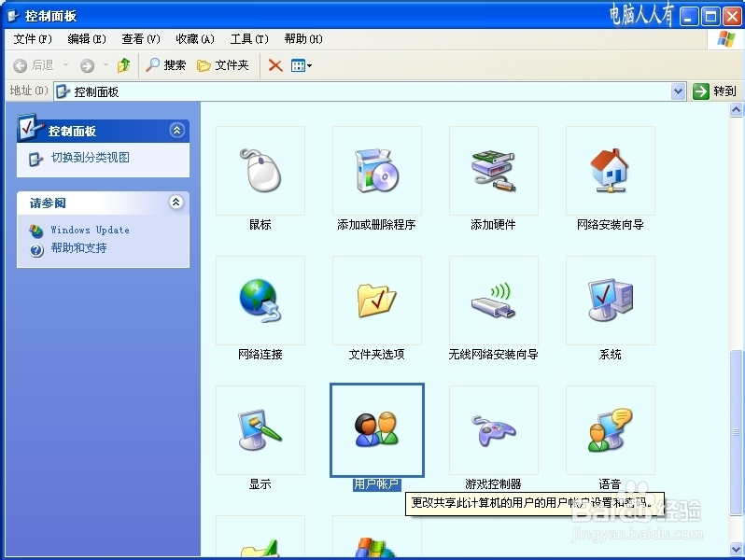
Task: Open the 查看(V) menu
Action: point(141,39)
